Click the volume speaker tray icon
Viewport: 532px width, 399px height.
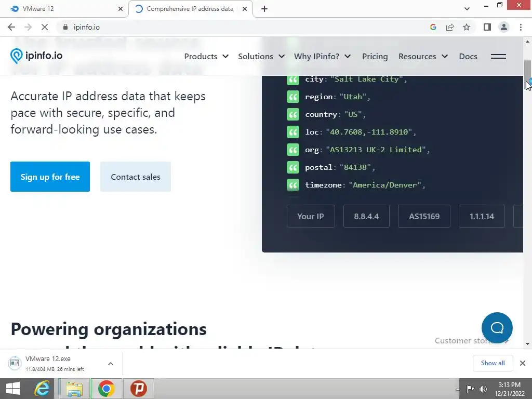pyautogui.click(x=483, y=389)
